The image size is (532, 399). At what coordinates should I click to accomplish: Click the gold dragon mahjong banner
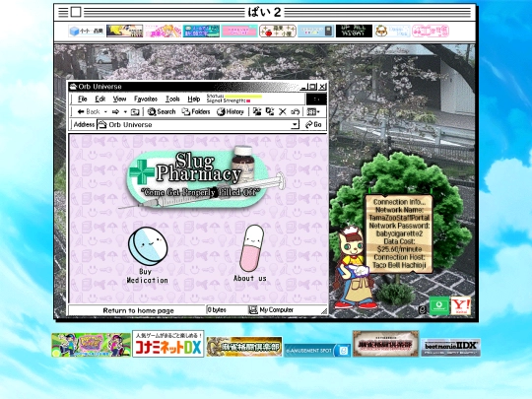[244, 347]
